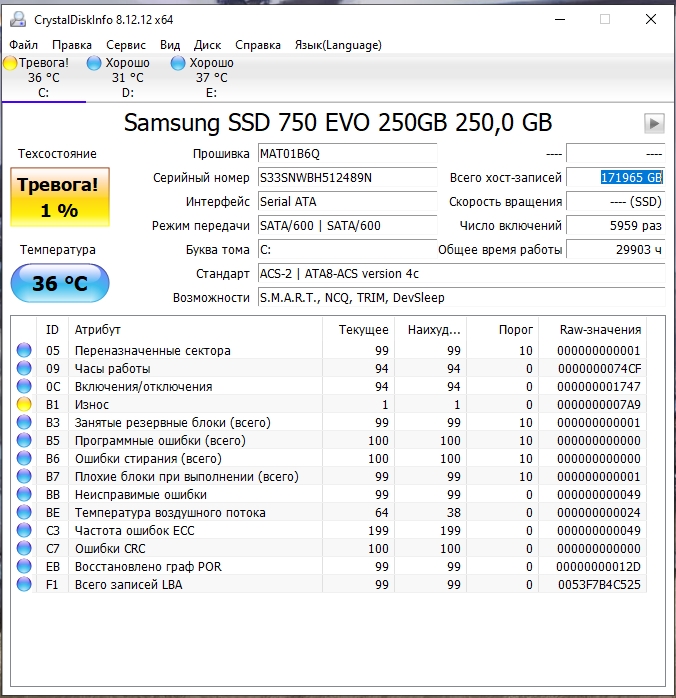Click the yellow status circle for disk C:
676x698 pixels.
(10, 63)
